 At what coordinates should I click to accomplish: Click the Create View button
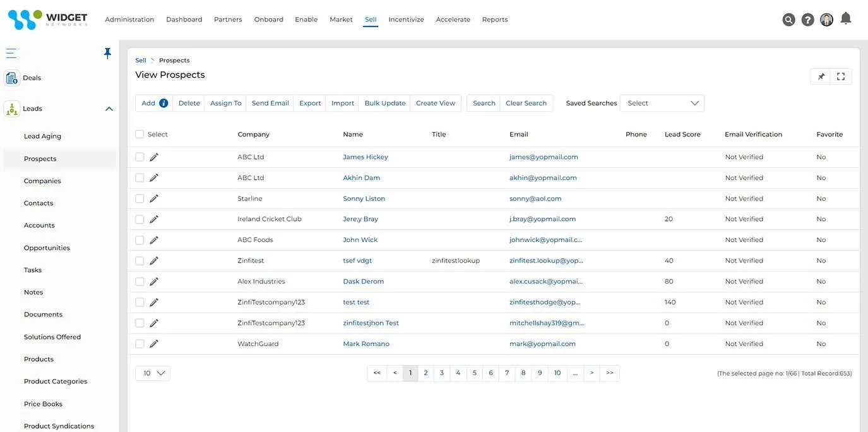[x=436, y=103]
